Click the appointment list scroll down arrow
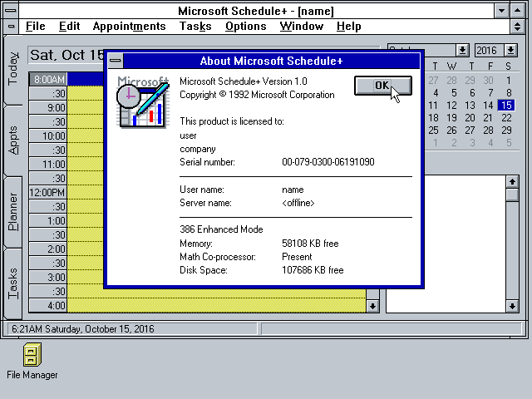This screenshot has width=532, height=399. [372, 307]
